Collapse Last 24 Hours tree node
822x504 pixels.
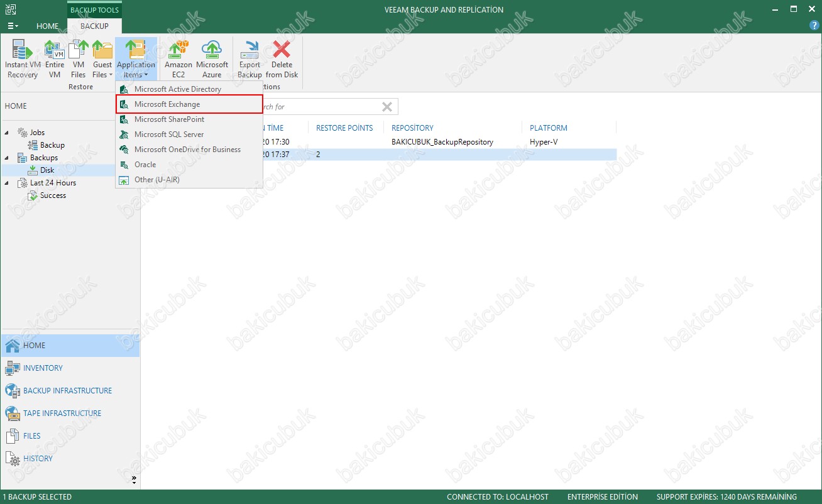click(7, 183)
